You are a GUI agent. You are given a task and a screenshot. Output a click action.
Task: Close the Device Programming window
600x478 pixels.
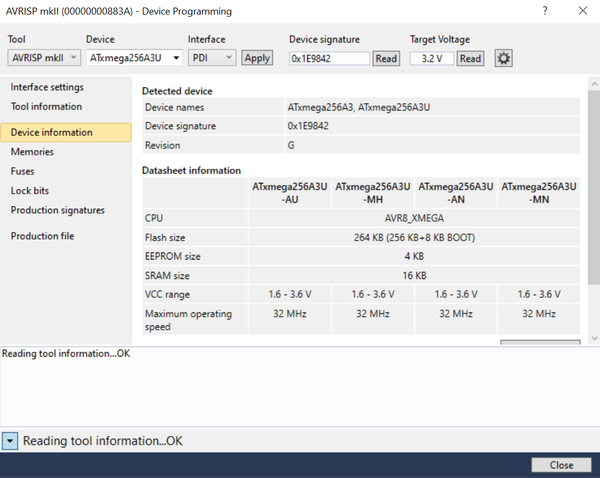point(583,11)
